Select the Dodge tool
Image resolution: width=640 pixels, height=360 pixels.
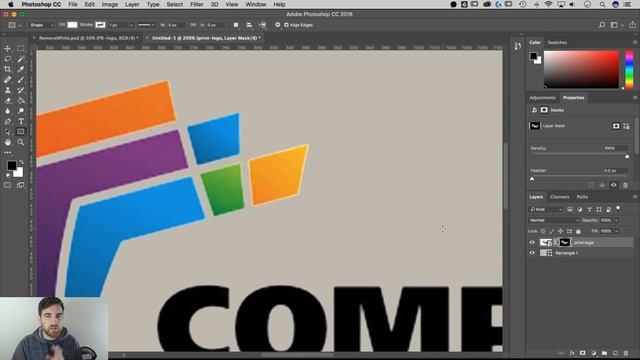pyautogui.click(x=20, y=111)
